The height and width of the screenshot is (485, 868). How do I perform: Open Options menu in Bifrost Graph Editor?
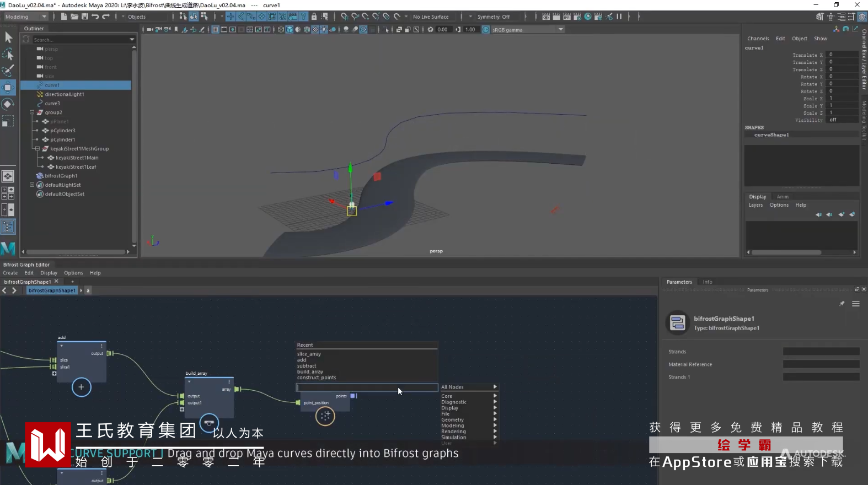73,273
